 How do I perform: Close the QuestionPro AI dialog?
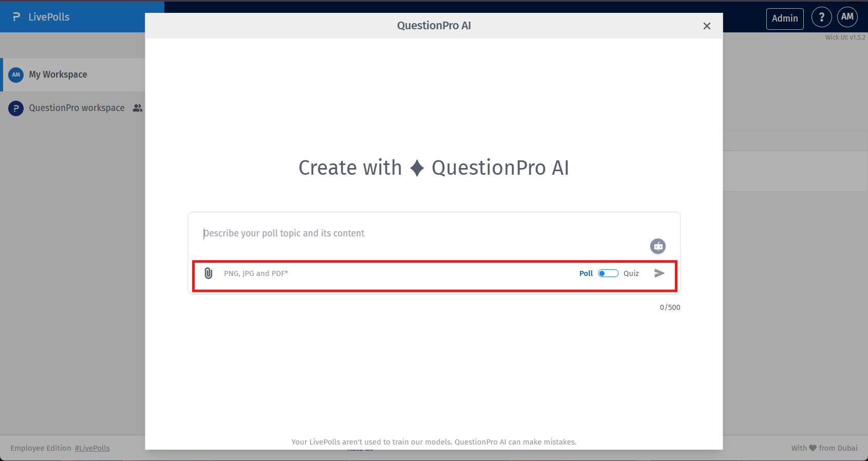click(707, 26)
